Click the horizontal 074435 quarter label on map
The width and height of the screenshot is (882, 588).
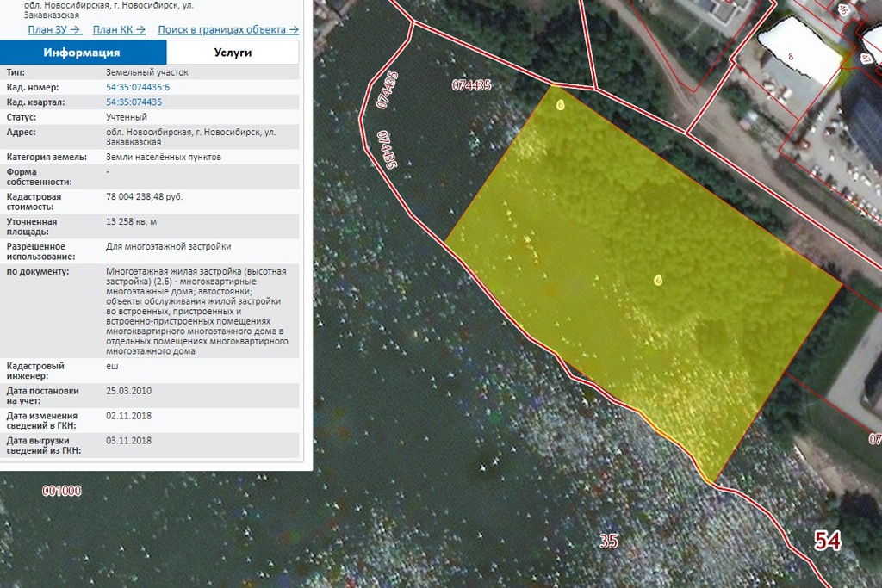click(471, 85)
